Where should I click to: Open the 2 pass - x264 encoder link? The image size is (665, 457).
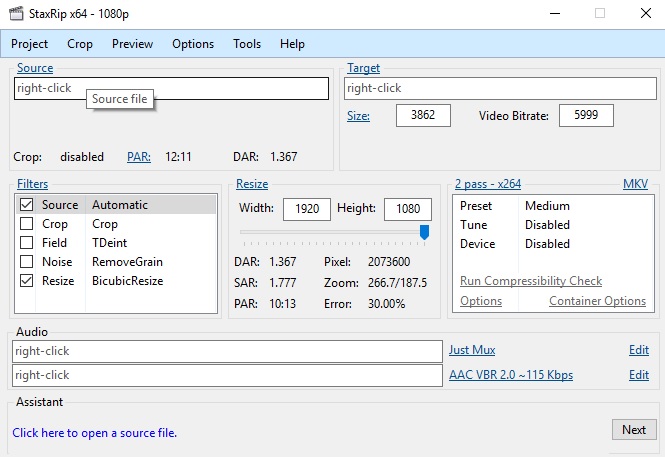(x=488, y=184)
